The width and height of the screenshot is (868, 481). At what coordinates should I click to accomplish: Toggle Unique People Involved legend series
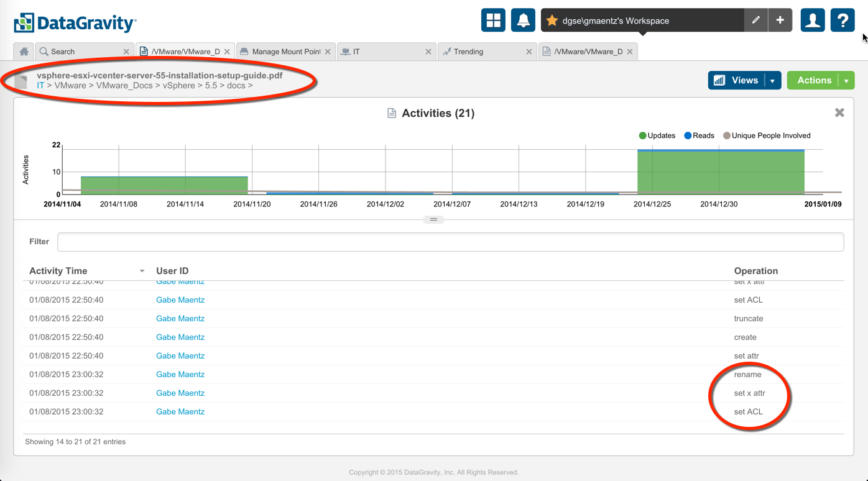[767, 135]
